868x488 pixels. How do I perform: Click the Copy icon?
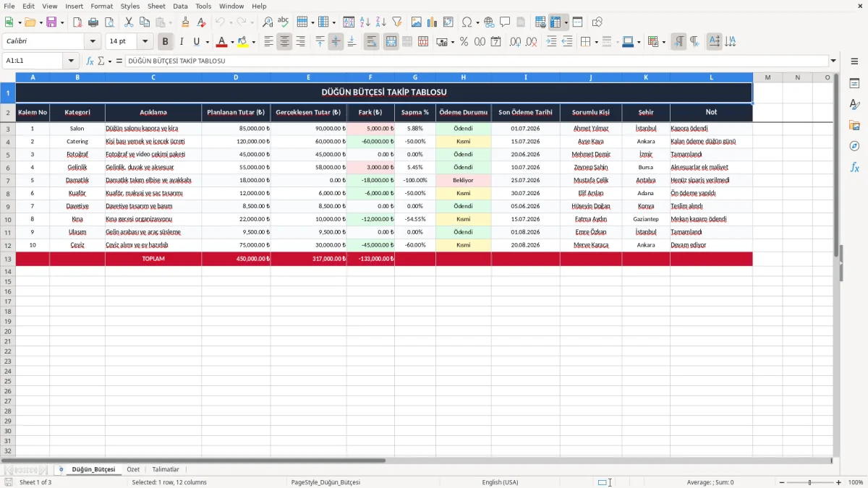tap(145, 22)
